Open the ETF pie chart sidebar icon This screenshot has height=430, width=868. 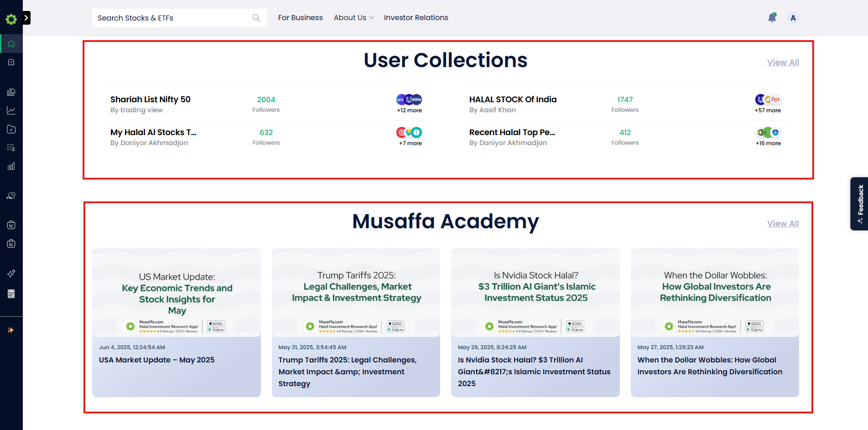[x=11, y=196]
